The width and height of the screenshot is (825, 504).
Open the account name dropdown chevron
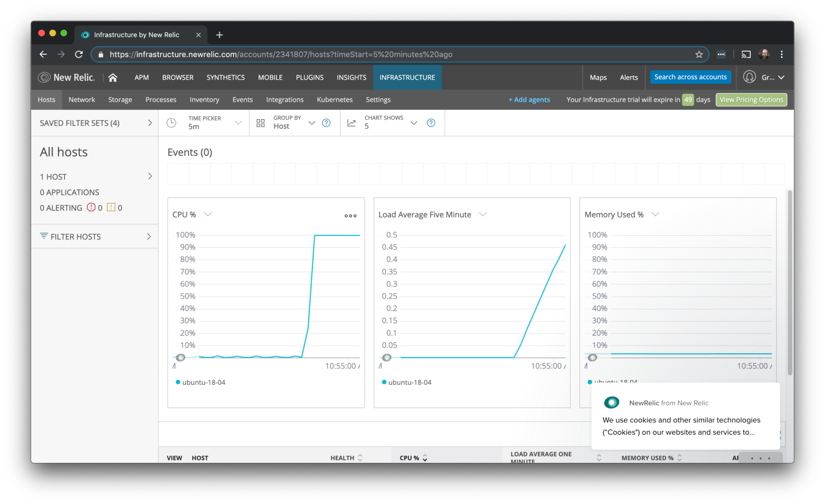pos(781,78)
